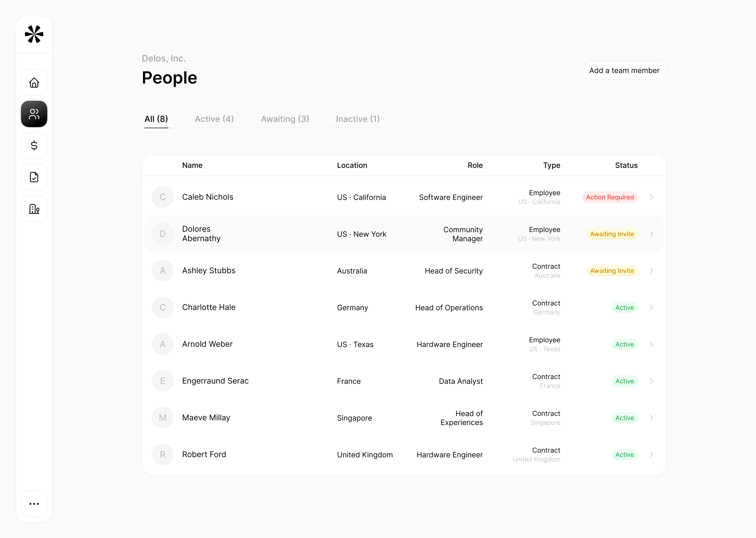The width and height of the screenshot is (756, 538).
Task: Expand Robert Ford row chevron
Action: pos(651,454)
